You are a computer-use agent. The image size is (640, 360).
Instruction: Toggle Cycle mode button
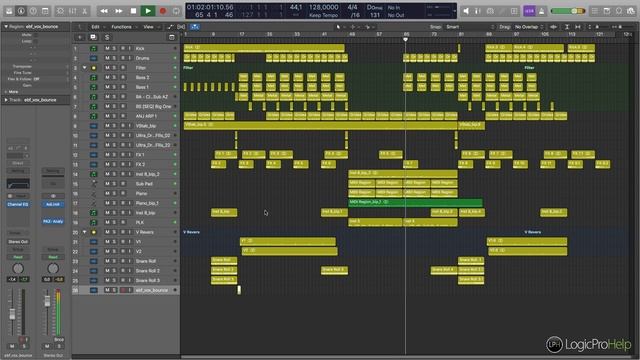click(x=176, y=11)
